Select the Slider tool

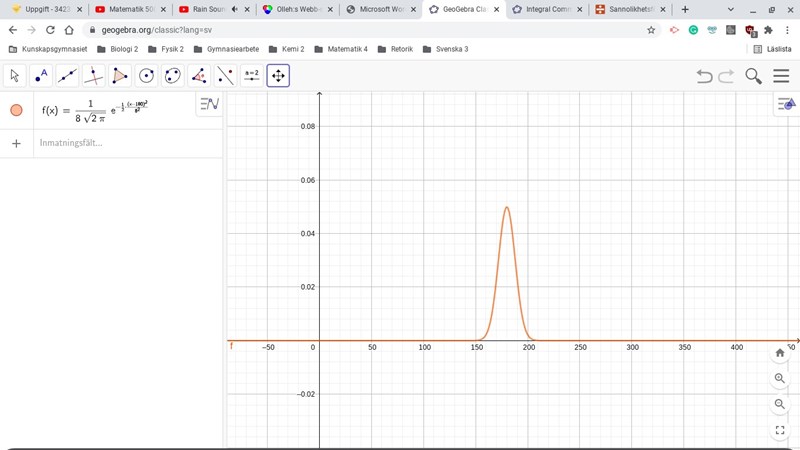(x=251, y=76)
